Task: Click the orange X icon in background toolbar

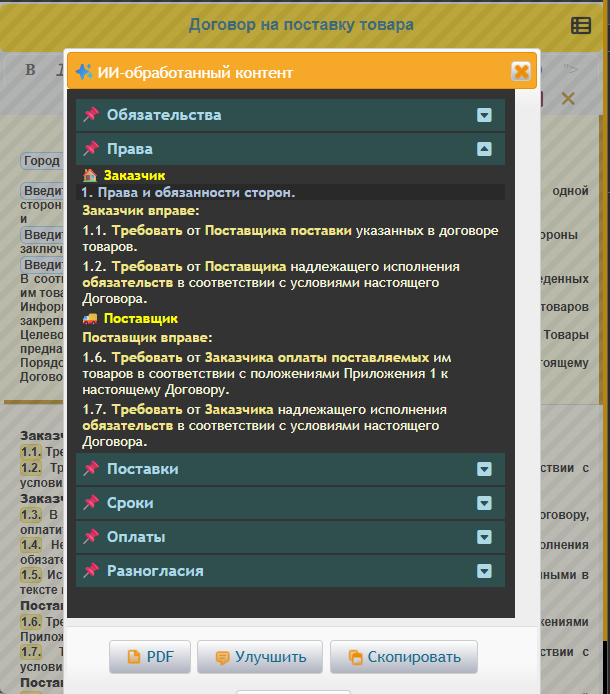Action: [568, 98]
